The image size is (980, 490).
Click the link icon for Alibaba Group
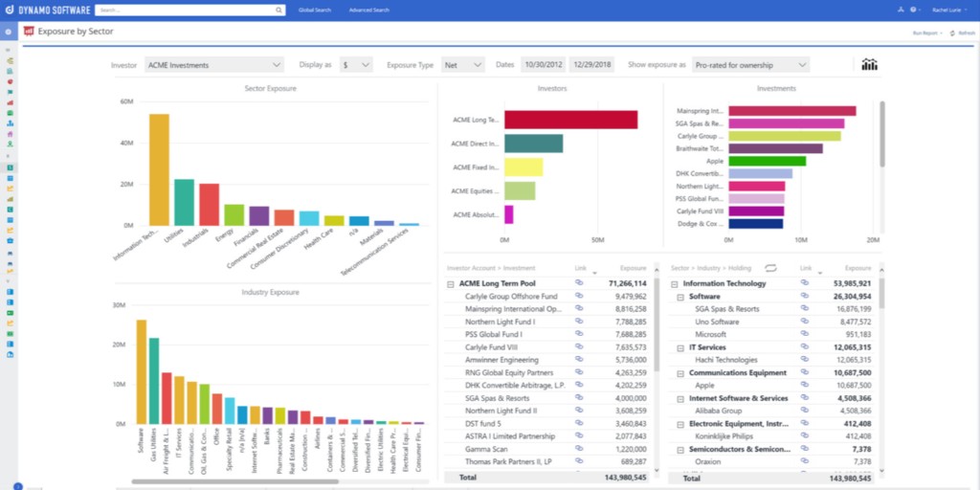tap(804, 410)
